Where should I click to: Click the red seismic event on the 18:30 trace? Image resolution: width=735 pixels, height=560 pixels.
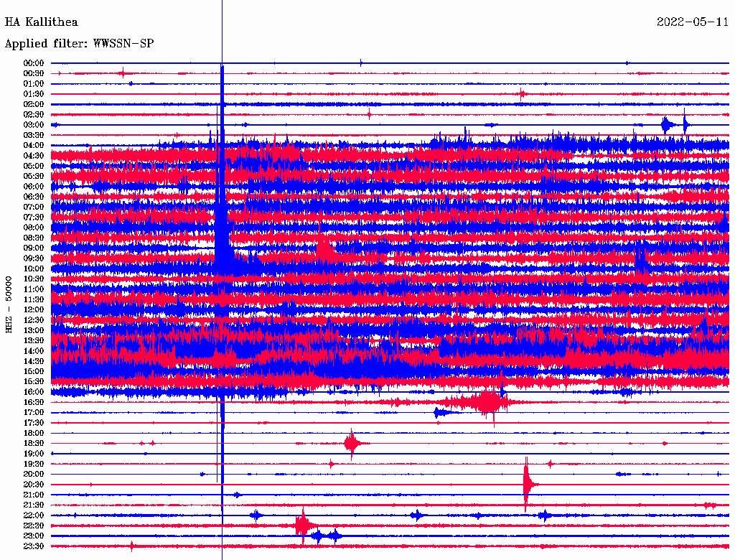tap(354, 443)
